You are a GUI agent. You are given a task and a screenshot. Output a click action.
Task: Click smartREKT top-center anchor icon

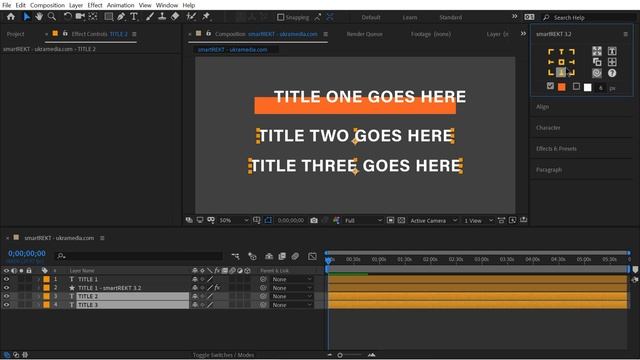click(x=561, y=51)
